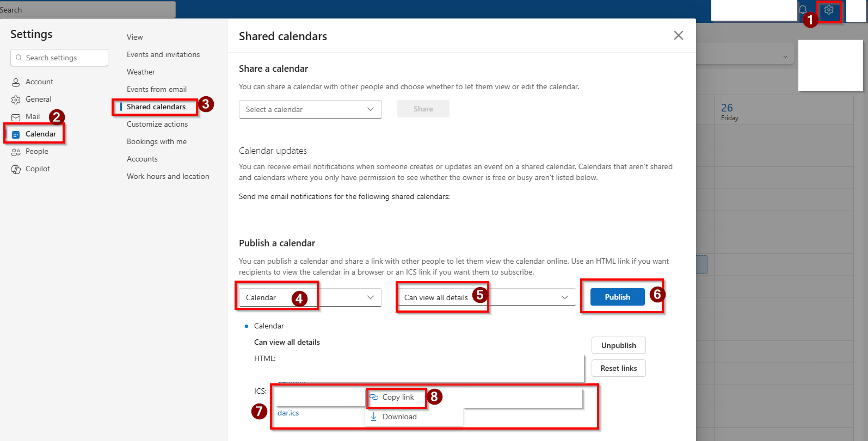Open the Can view all details dropdown
The width and height of the screenshot is (868, 441).
pos(486,297)
